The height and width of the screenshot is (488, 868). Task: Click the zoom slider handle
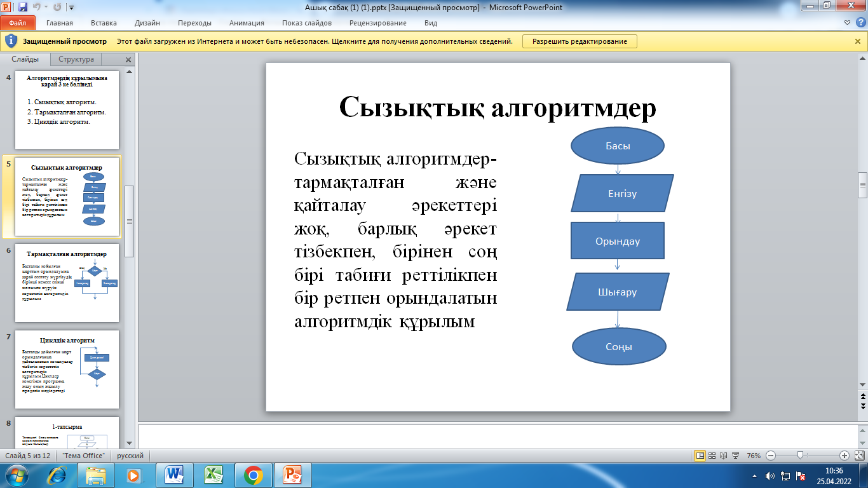[800, 456]
